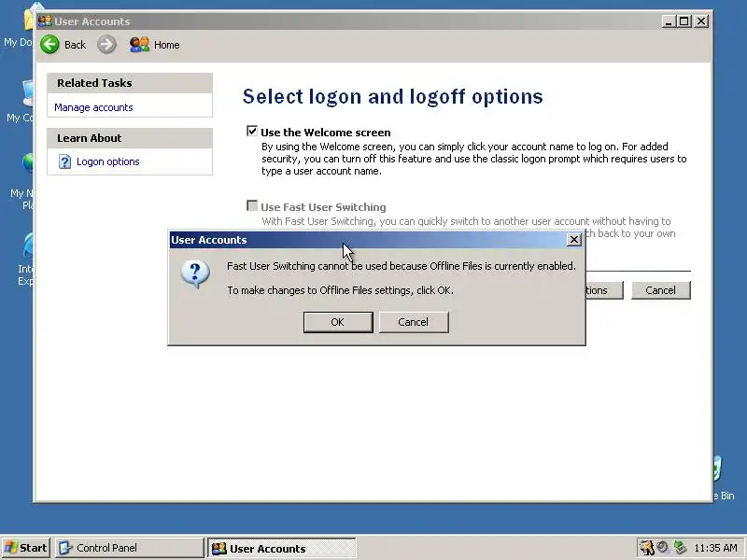The height and width of the screenshot is (560, 747).
Task: Click the User Accounts window title icon
Action: tap(45, 21)
